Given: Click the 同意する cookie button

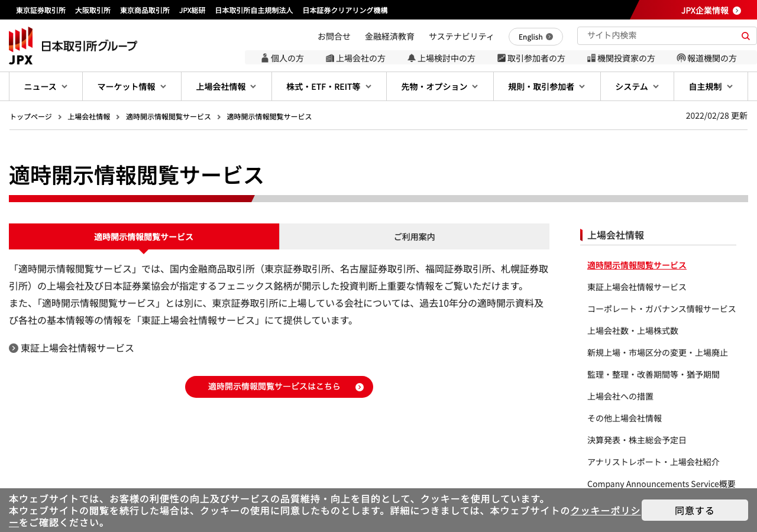Looking at the screenshot, I should click(x=695, y=510).
